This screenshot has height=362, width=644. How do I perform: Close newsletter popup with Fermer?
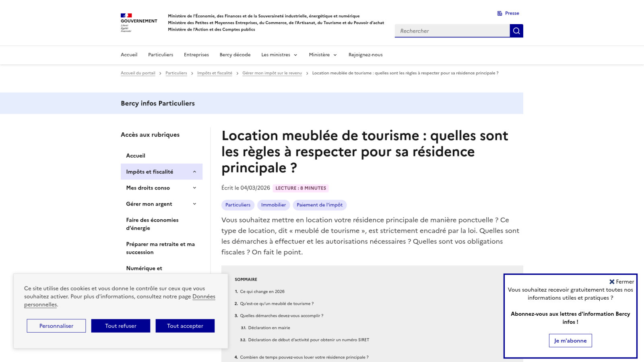(x=621, y=282)
